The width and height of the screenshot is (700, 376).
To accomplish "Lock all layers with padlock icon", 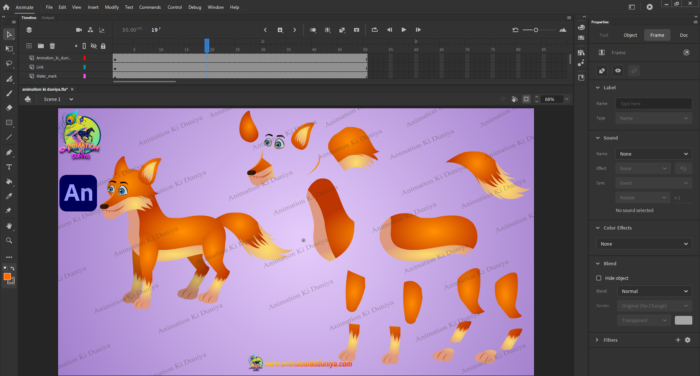I will (103, 46).
